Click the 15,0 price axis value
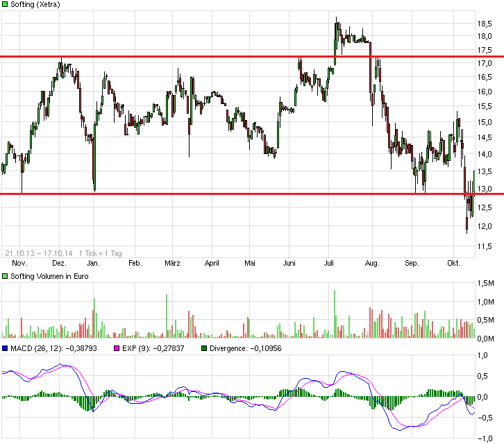This screenshot has height=444, width=504. [485, 122]
